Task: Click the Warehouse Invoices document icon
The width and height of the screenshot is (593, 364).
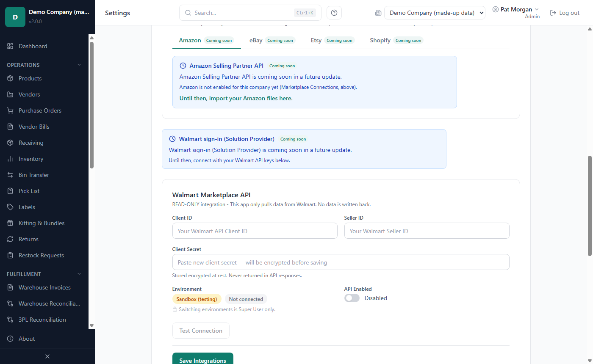Action: [10, 287]
